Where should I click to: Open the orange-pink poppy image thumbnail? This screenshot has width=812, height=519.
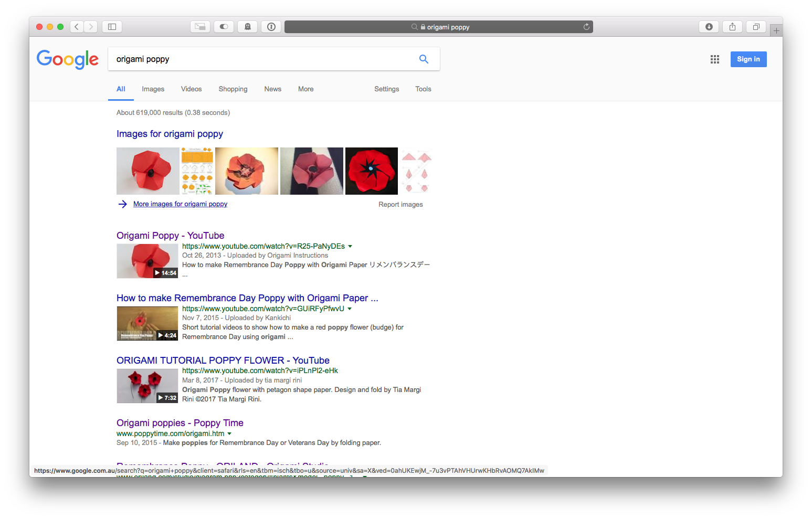[247, 171]
